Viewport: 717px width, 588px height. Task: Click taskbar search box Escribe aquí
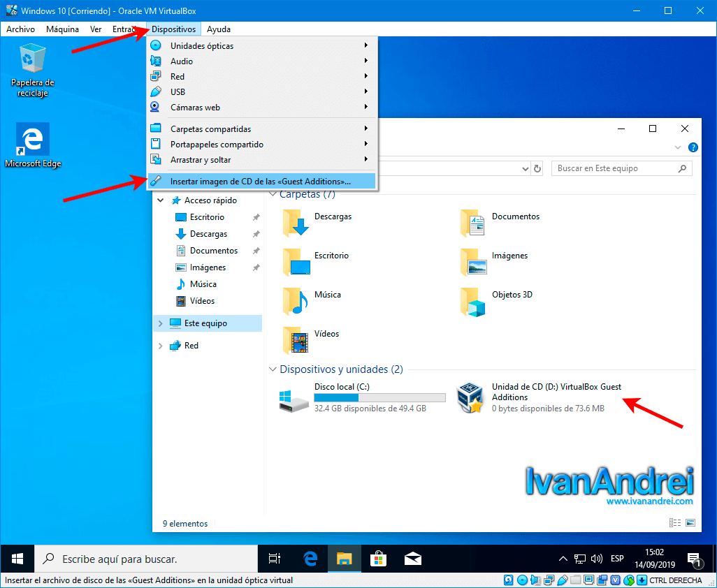(x=146, y=559)
